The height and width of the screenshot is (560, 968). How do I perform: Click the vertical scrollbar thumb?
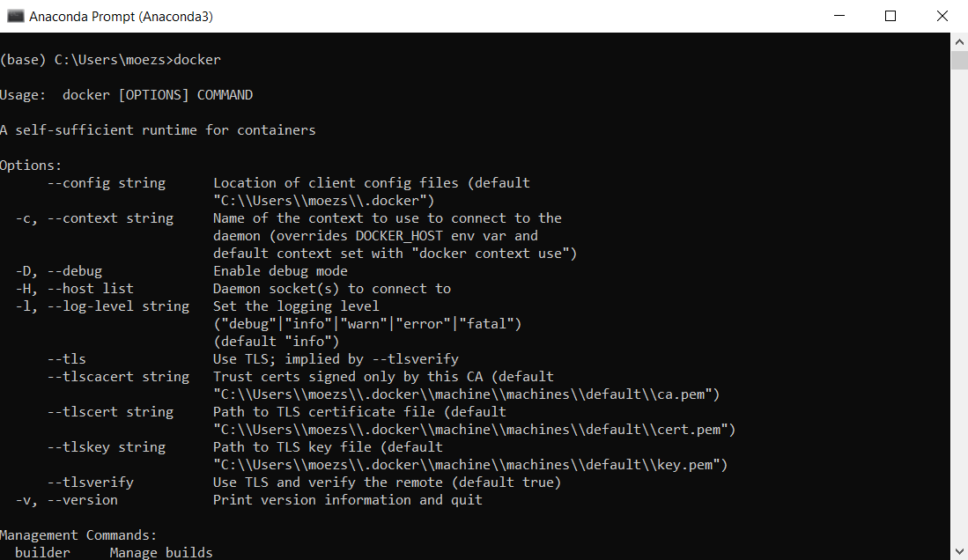click(959, 60)
